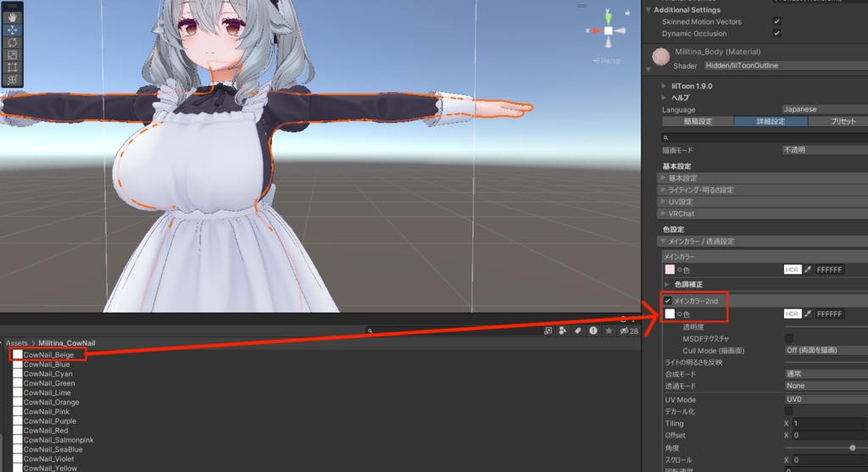Select the Rect transform tool

12,68
